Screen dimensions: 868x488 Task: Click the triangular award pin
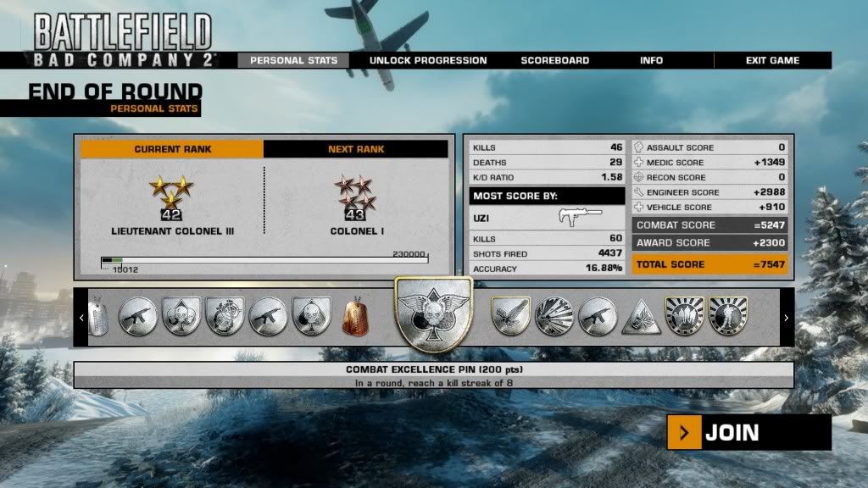pyautogui.click(x=641, y=317)
